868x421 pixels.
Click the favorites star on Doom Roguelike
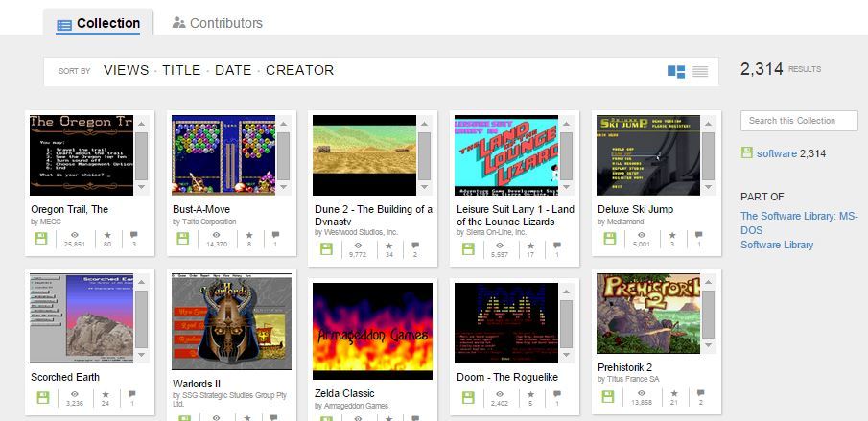coord(530,394)
